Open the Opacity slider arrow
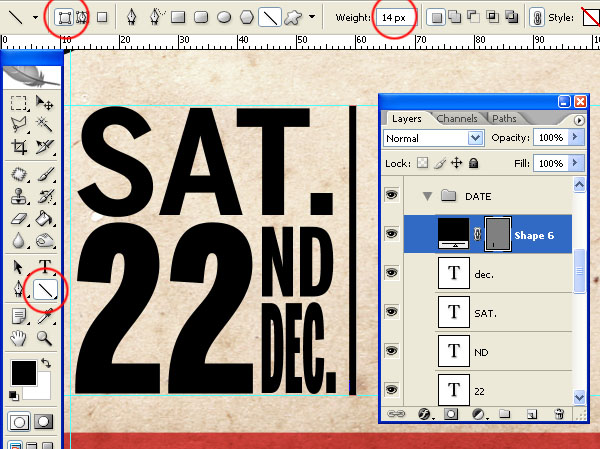This screenshot has width=600, height=449. 575,137
